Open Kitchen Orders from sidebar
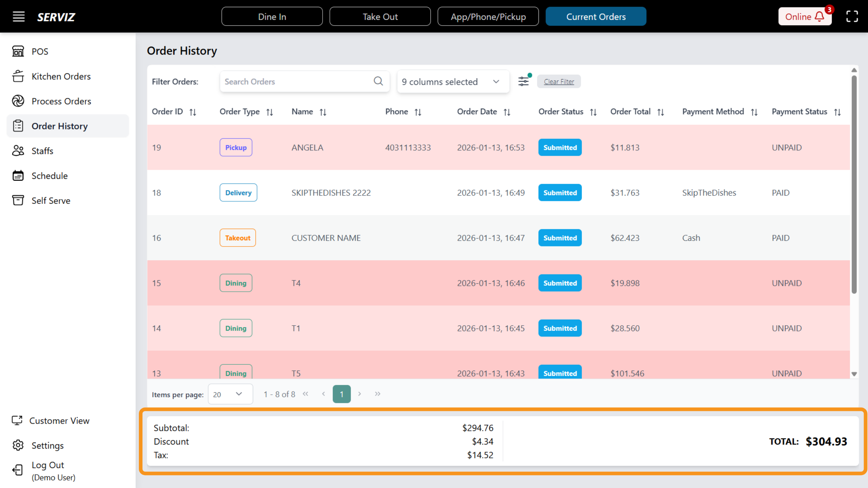Image resolution: width=868 pixels, height=488 pixels. point(61,76)
